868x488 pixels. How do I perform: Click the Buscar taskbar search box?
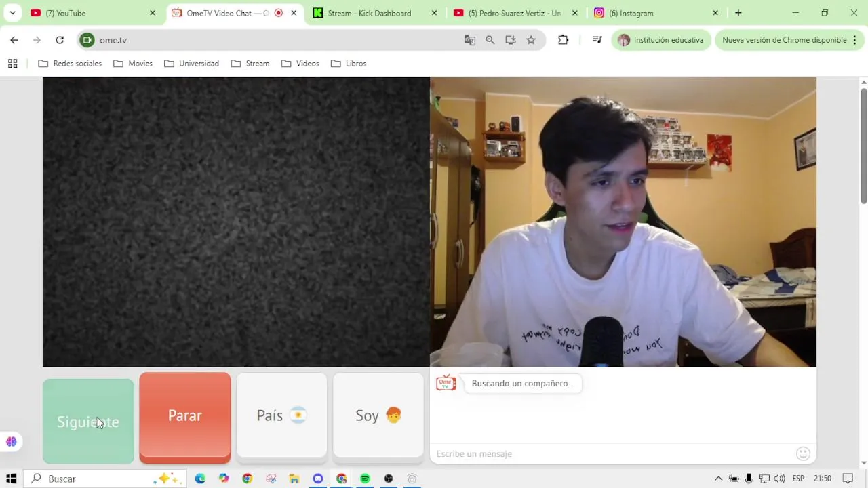pos(105,479)
